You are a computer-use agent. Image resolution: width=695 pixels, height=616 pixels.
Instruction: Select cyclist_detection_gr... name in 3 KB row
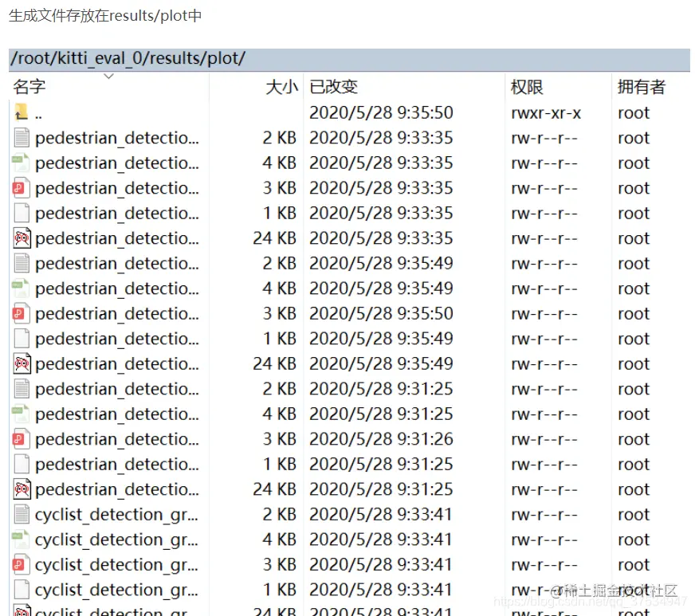pos(116,566)
